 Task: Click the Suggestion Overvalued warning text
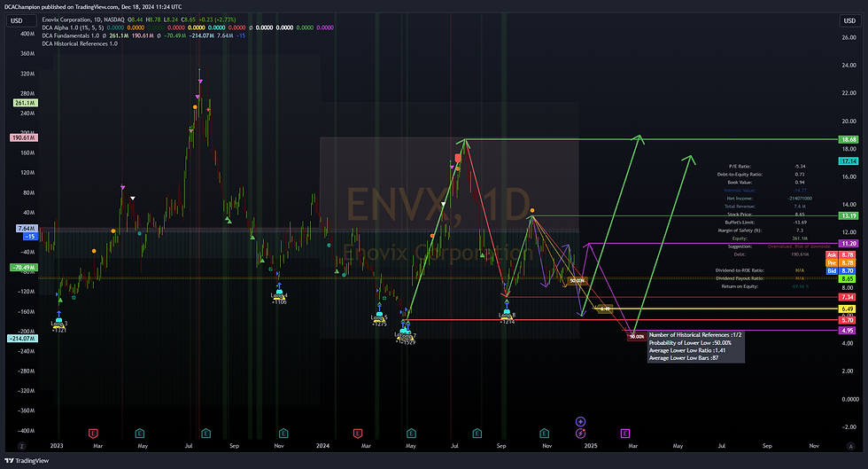tap(799, 246)
